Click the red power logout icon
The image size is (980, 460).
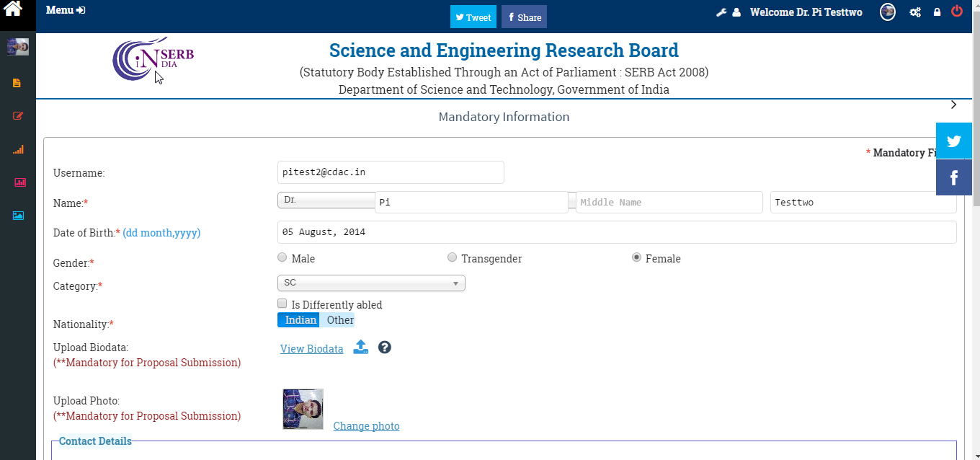coord(957,12)
